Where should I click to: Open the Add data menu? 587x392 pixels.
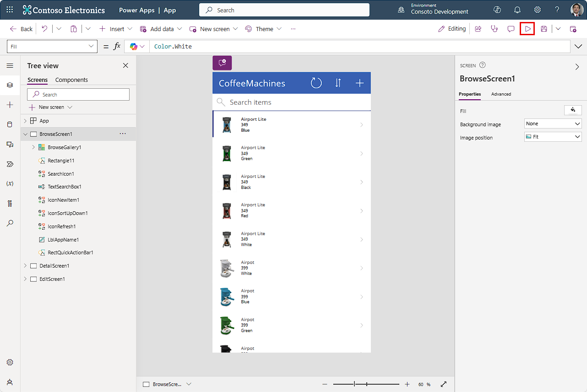161,29
